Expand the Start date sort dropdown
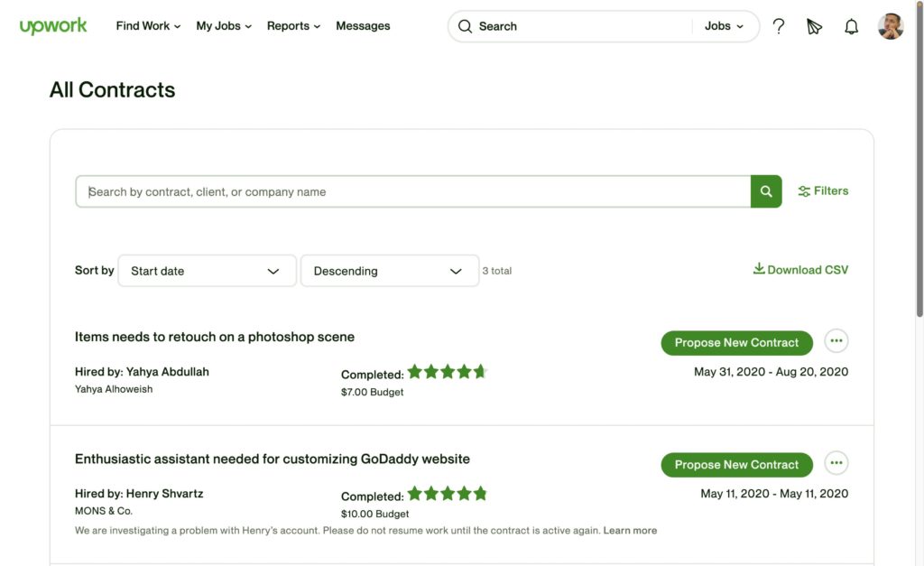 207,271
